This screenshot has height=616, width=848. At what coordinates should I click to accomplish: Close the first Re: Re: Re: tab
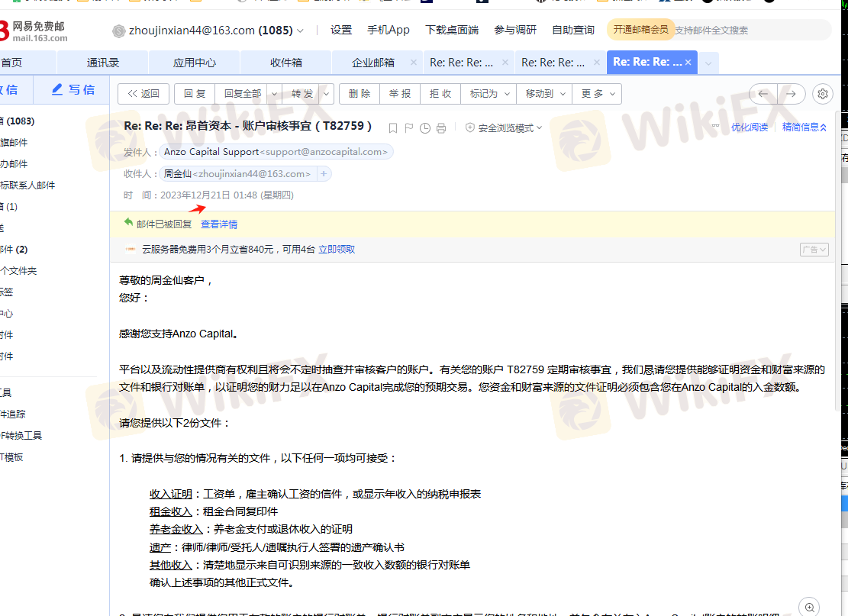pos(505,62)
